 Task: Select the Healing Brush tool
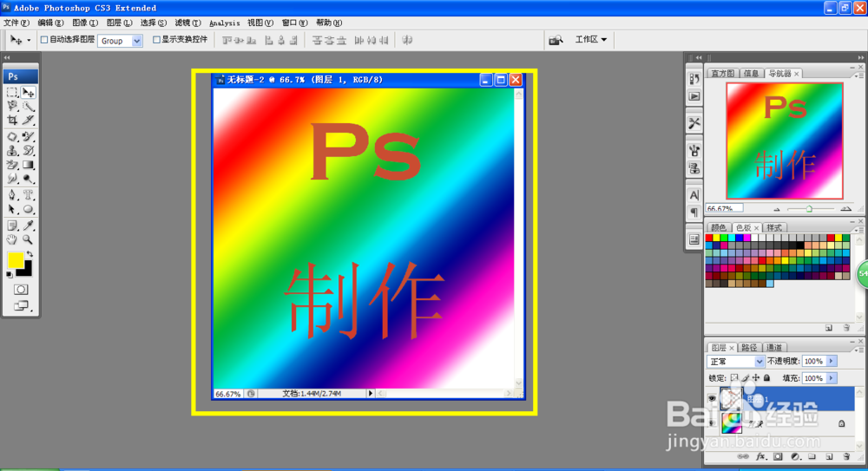click(x=12, y=136)
